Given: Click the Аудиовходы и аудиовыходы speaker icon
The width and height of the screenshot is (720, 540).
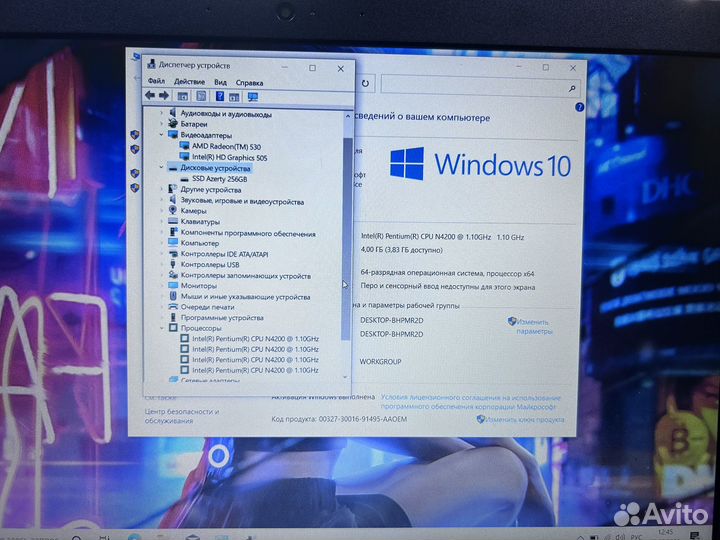Looking at the screenshot, I should [x=173, y=112].
